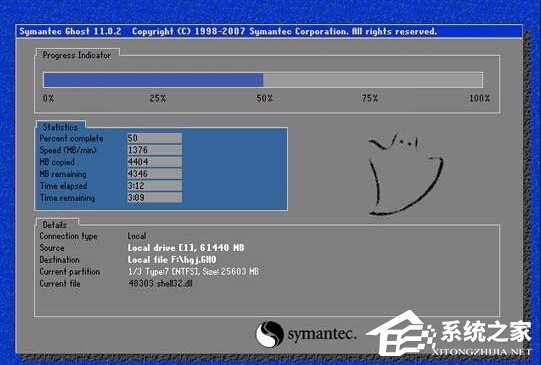Select the MB remaining value field
This screenshot has width=541, height=365.
point(155,174)
